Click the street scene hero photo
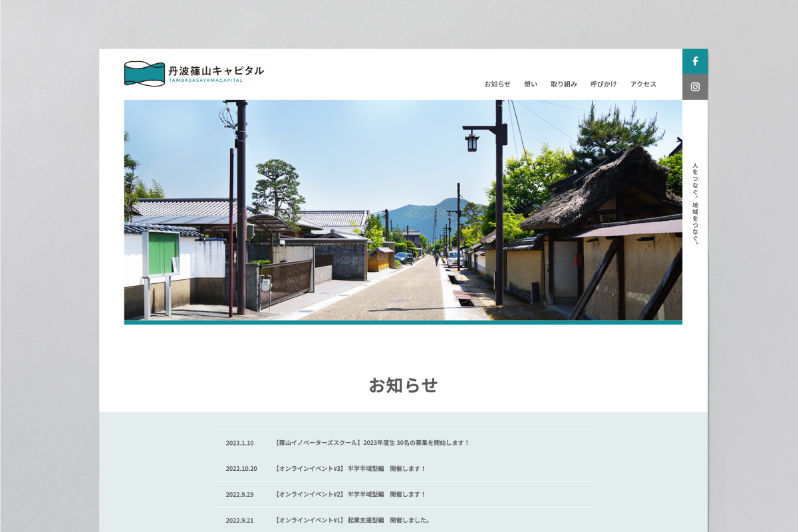The image size is (798, 532). [x=402, y=209]
